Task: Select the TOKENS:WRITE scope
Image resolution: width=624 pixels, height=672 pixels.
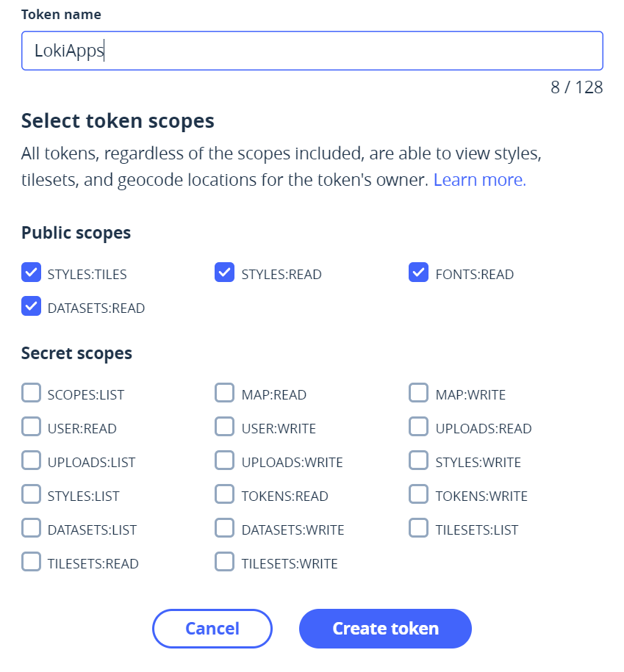Action: pos(419,495)
